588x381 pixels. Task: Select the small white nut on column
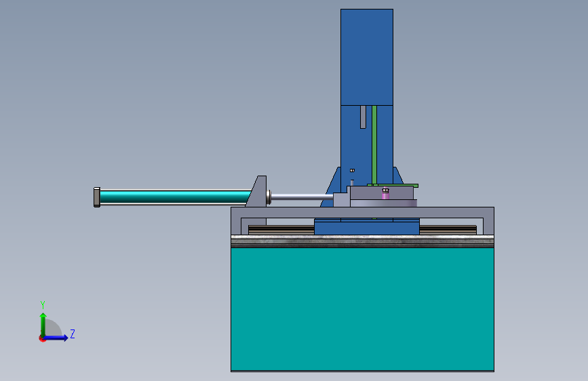[352, 170]
